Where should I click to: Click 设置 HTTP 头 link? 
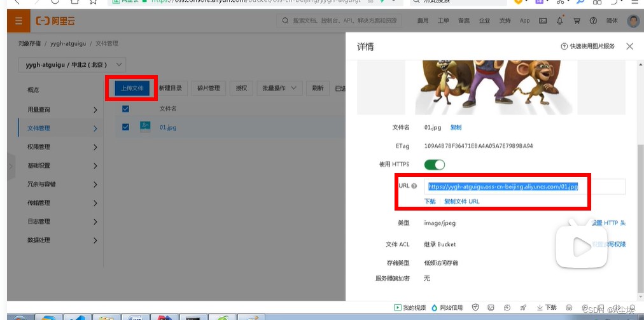pyautogui.click(x=608, y=223)
